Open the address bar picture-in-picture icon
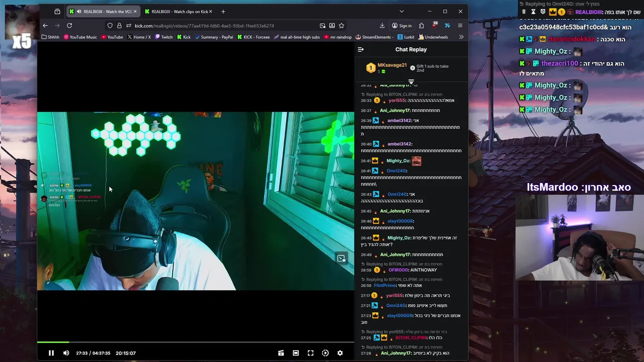 [323, 26]
